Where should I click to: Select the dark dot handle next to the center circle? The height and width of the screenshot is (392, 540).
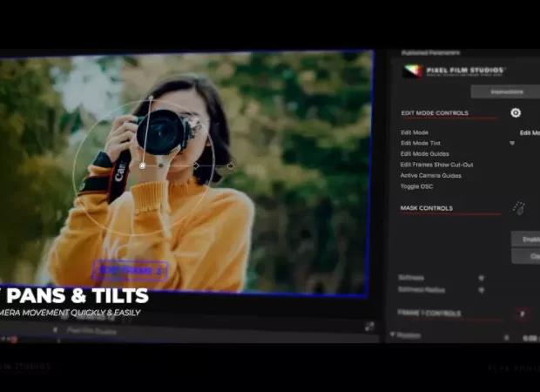pos(161,166)
